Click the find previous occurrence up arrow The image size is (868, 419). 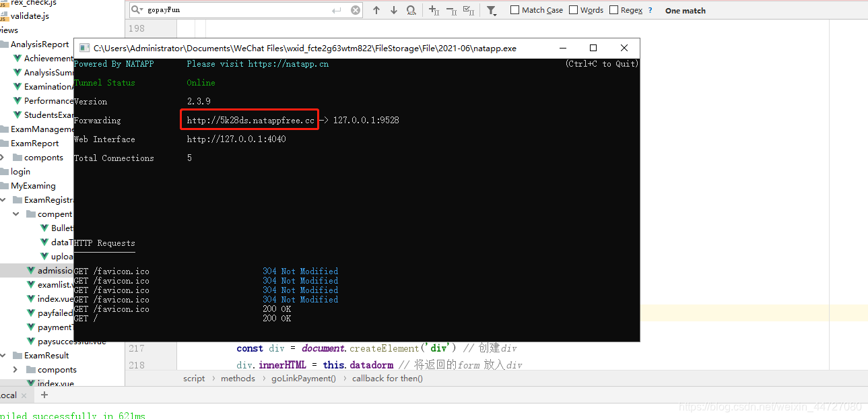tap(376, 10)
